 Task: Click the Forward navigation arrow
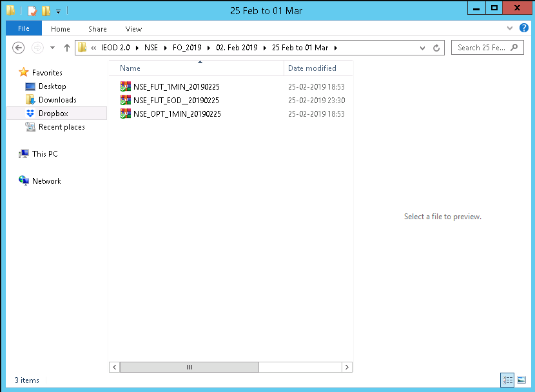coord(37,48)
